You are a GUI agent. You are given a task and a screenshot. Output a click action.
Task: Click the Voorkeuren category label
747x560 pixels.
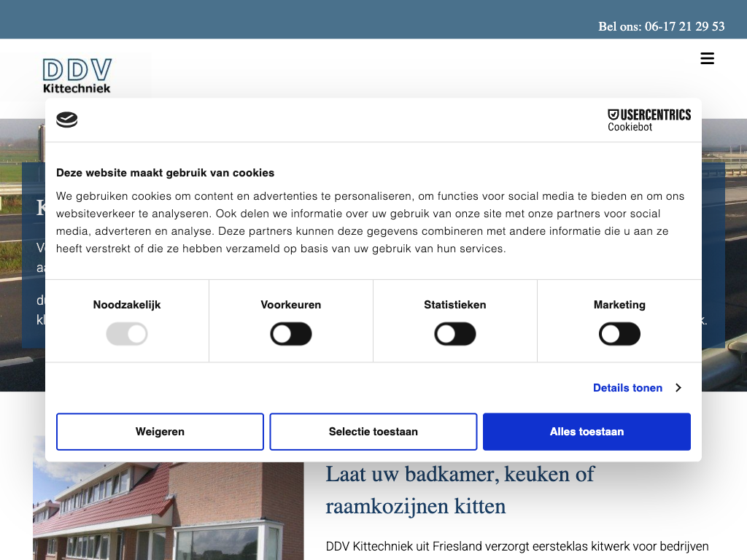click(x=291, y=305)
